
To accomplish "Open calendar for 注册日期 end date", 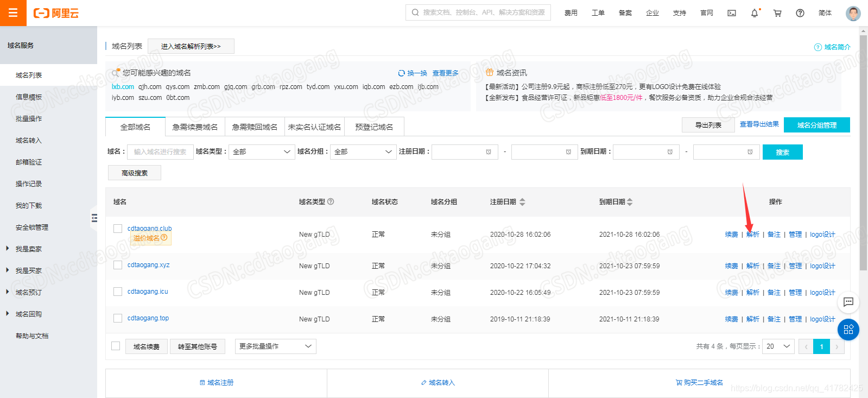I will (x=568, y=152).
